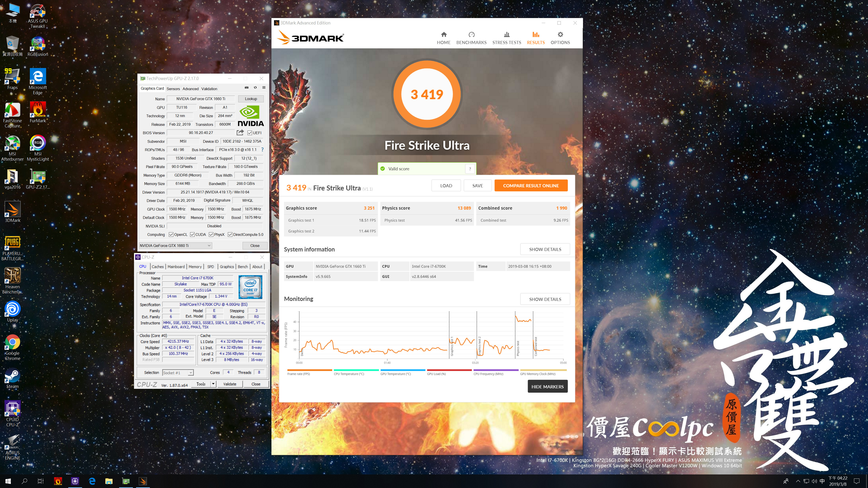Viewport: 868px width, 488px height.
Task: Toggle the PhysX checkbox in GPU-Z
Action: click(x=211, y=235)
